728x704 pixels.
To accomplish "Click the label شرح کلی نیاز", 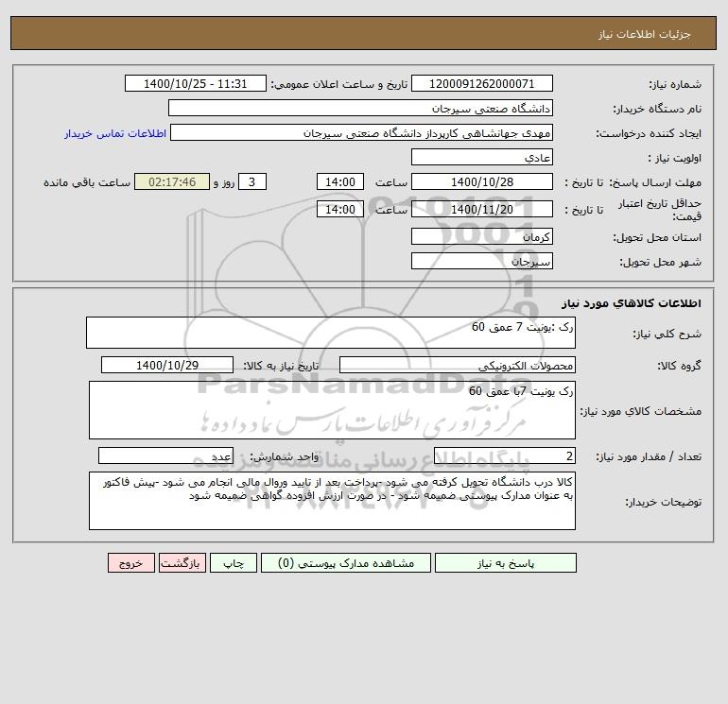I will click(x=667, y=334).
